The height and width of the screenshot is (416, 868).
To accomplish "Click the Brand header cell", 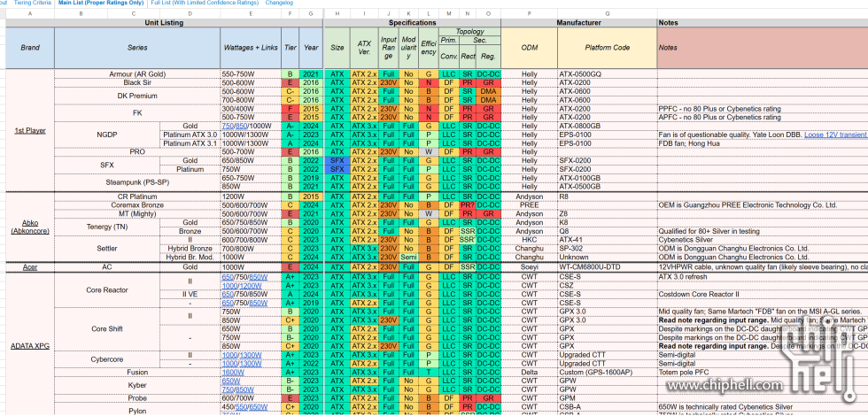I will tap(30, 48).
